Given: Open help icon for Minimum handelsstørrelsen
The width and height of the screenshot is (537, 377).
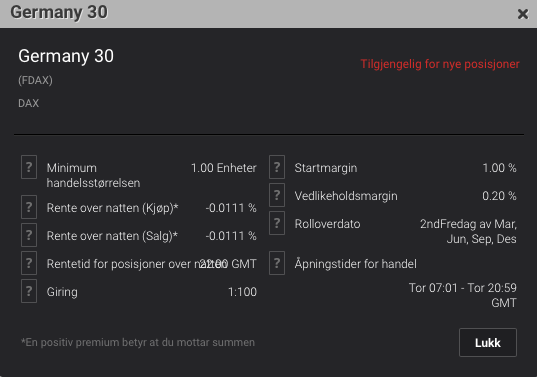Looking at the screenshot, I should coord(29,167).
